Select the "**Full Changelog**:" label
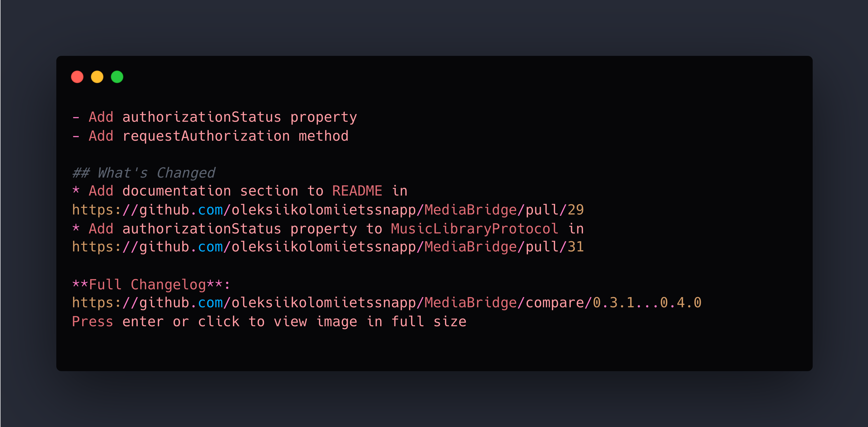The image size is (868, 427). 151,284
